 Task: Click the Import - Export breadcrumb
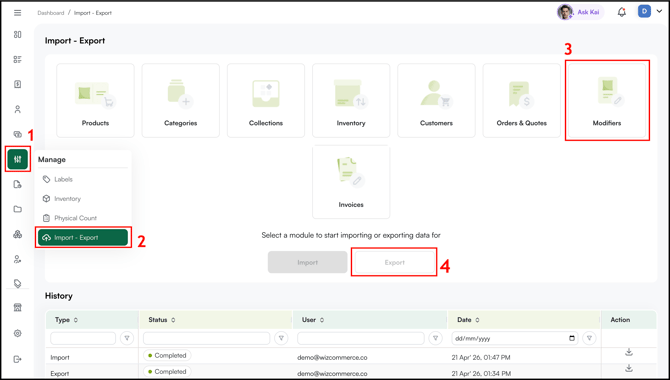pos(93,13)
